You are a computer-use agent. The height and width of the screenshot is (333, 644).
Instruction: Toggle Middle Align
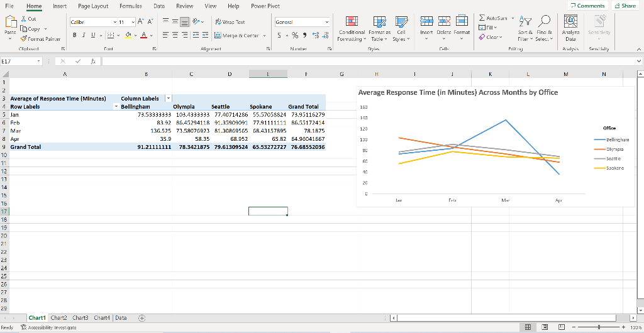pos(175,21)
